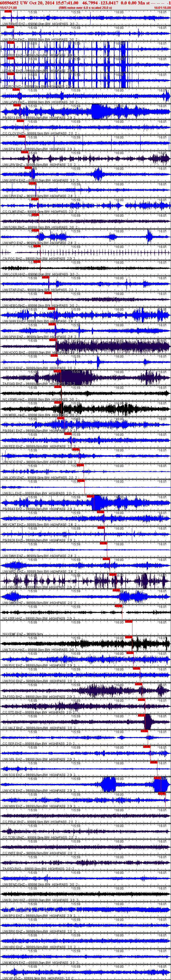Click red pick marker on CC VALT trace
This screenshot has height=980, width=171.
pyautogui.click(x=141, y=715)
